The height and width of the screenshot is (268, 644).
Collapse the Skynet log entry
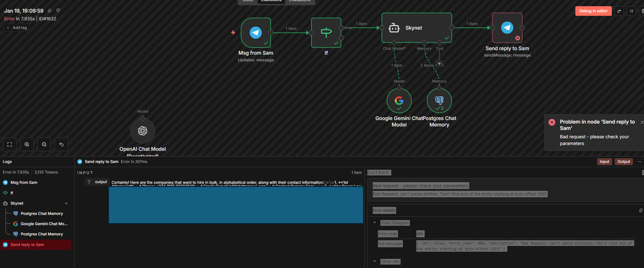pyautogui.click(x=66, y=204)
